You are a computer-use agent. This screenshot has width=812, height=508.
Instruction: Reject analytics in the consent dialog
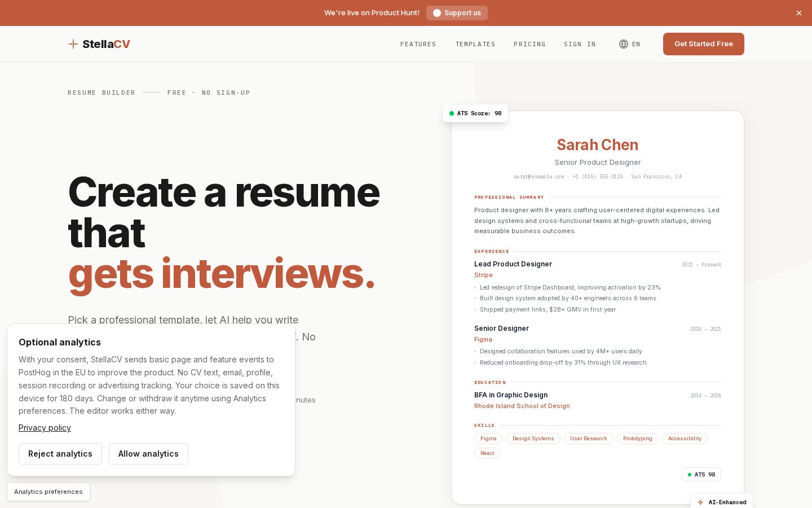click(60, 454)
